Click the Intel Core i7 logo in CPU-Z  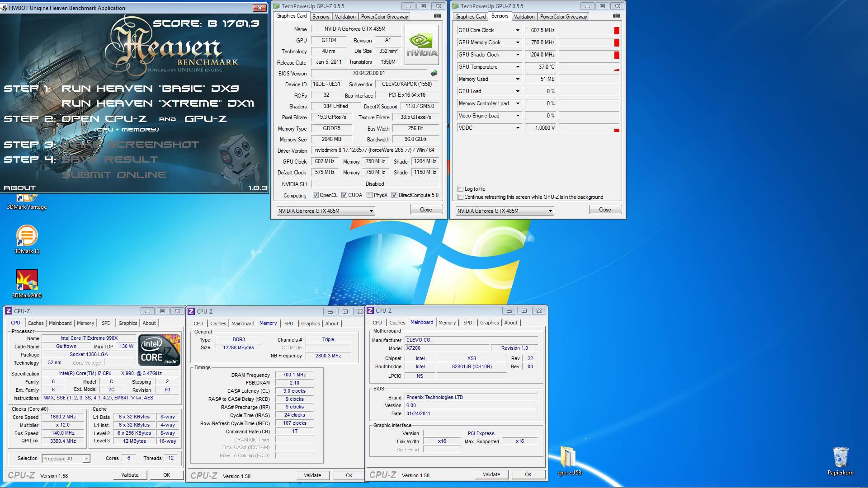coord(159,350)
